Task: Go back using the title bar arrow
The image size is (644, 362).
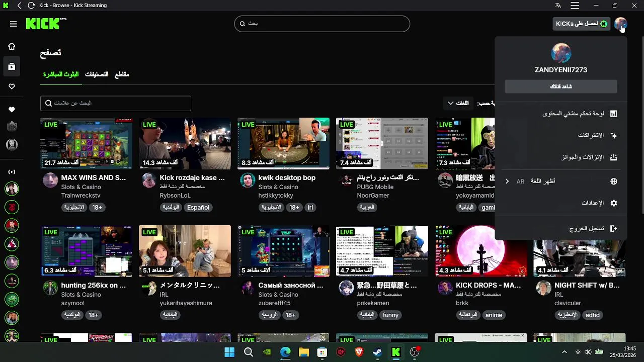Action: tap(19, 6)
